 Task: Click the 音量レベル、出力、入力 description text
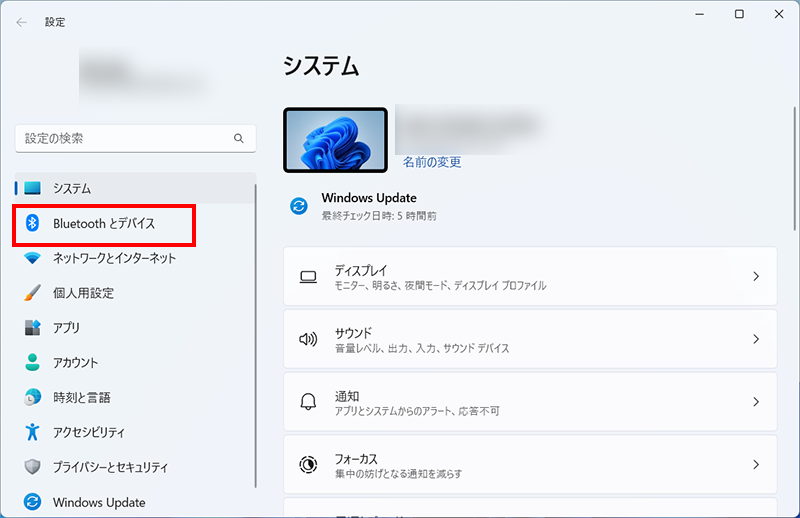pos(422,349)
